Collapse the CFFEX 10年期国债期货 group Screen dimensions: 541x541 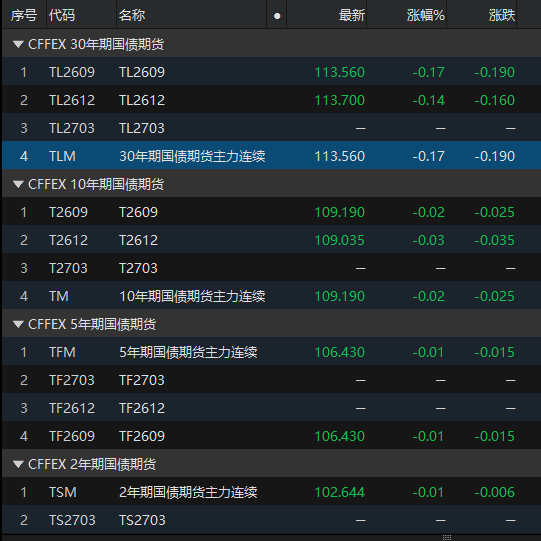coord(18,184)
